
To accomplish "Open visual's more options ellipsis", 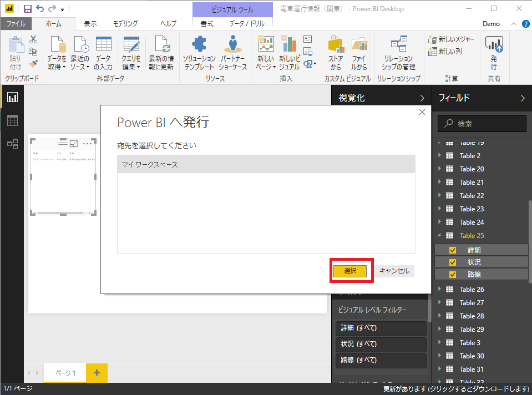I will pos(87,144).
